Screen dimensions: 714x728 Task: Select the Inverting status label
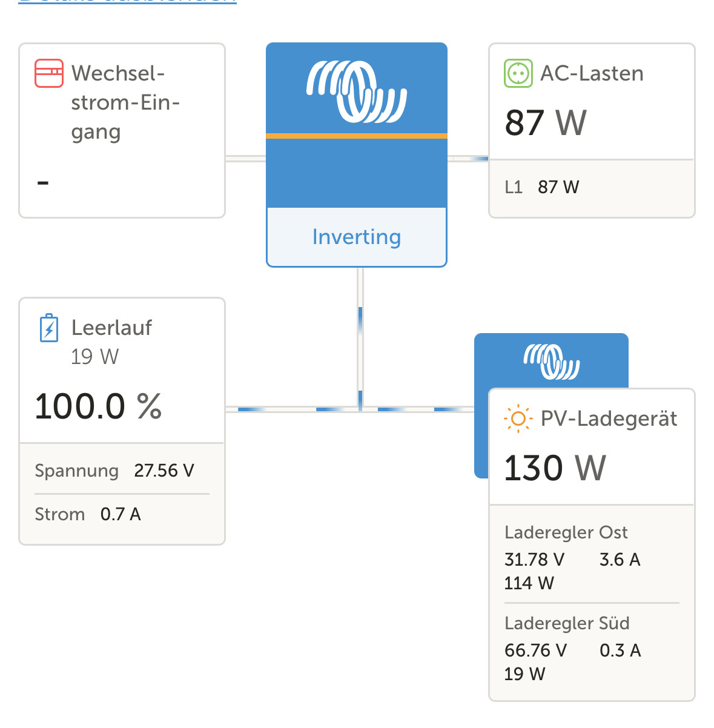point(356,237)
